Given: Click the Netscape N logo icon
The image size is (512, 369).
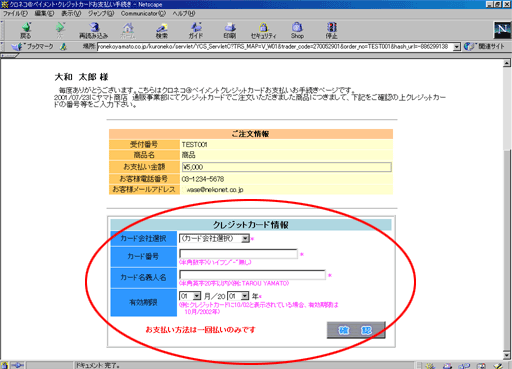Looking at the screenshot, I should (502, 30).
